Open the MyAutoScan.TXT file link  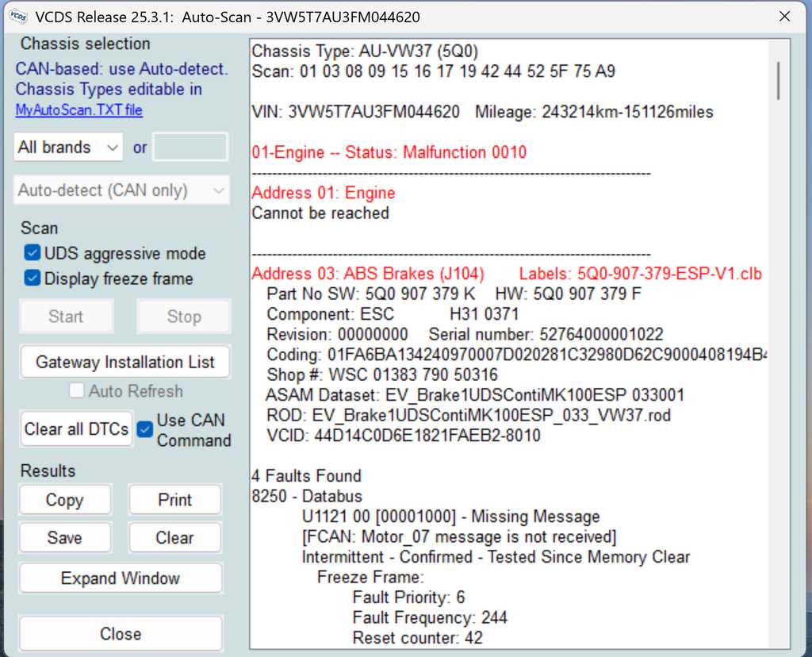coord(79,109)
